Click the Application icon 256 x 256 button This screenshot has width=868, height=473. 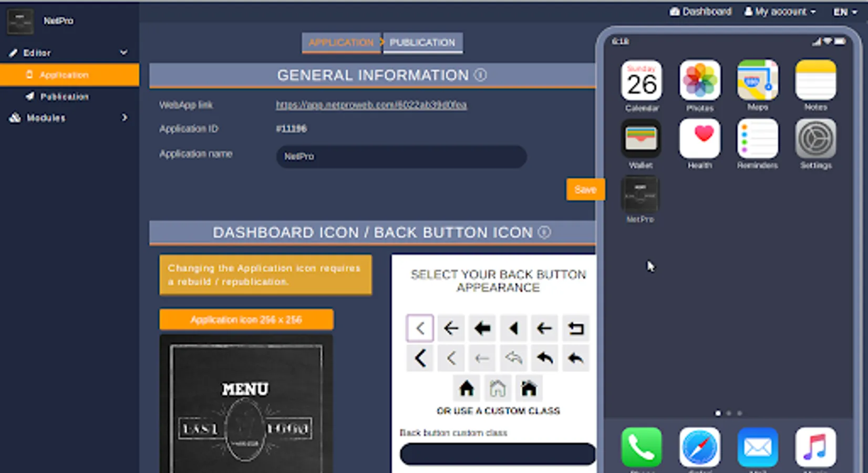(246, 320)
